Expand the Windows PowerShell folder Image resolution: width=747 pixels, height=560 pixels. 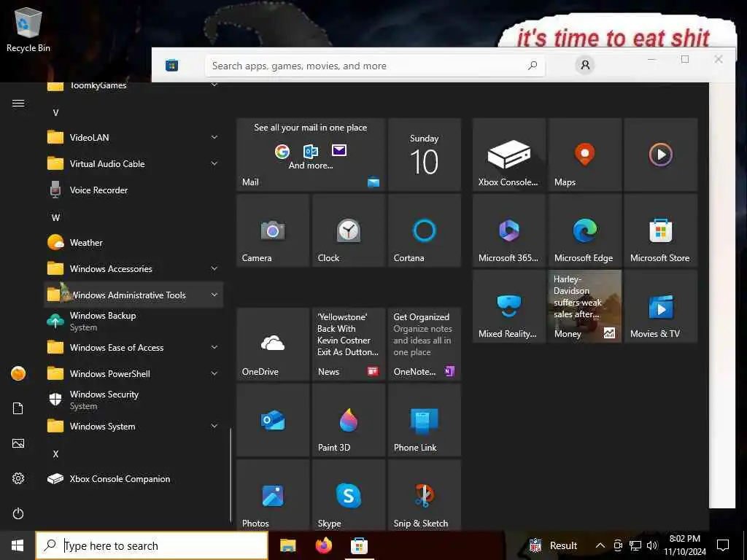(133, 374)
